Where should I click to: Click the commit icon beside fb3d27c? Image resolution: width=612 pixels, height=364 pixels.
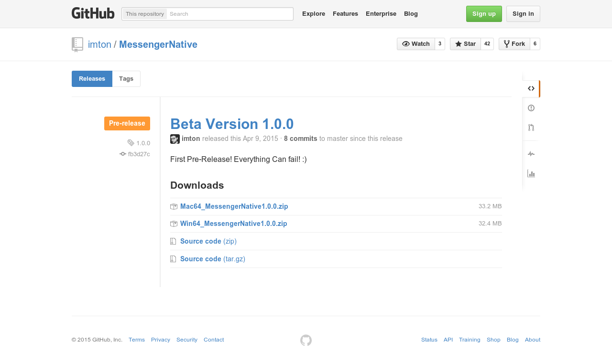(123, 154)
